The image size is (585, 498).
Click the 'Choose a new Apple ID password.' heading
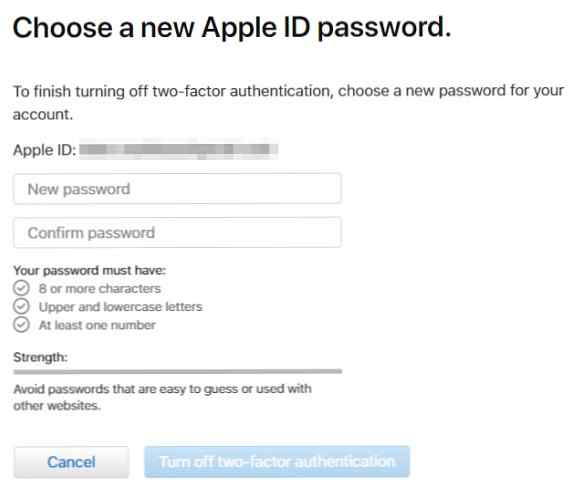(x=232, y=28)
